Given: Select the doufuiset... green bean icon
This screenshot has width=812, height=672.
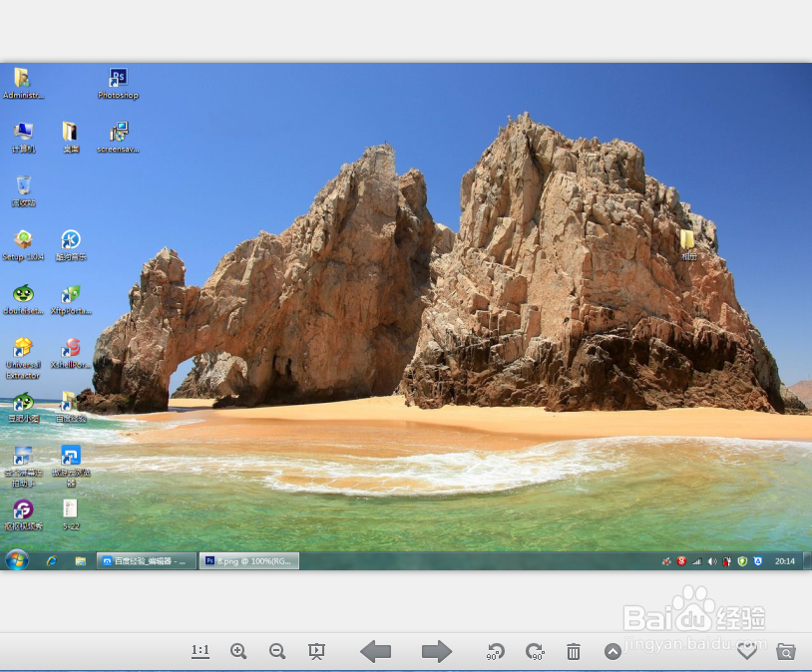Looking at the screenshot, I should tap(23, 299).
